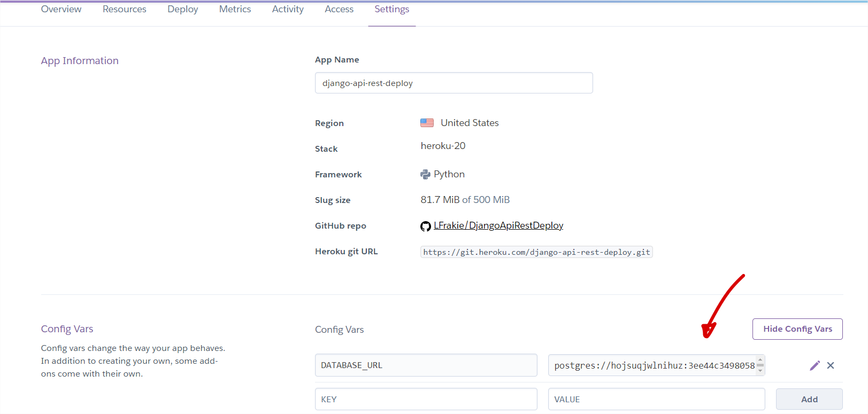Delete the DATABASE_URL config var with X icon
Image resolution: width=868 pixels, height=414 pixels.
(831, 365)
